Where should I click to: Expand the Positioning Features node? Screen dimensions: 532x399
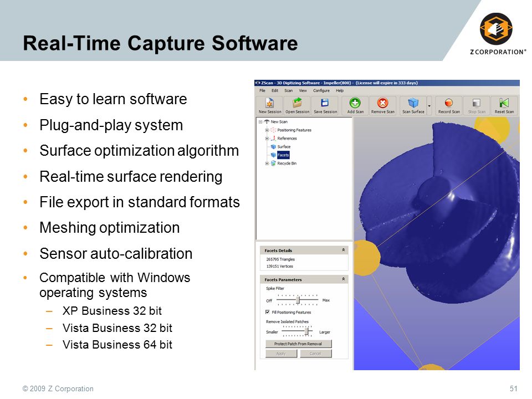click(267, 130)
